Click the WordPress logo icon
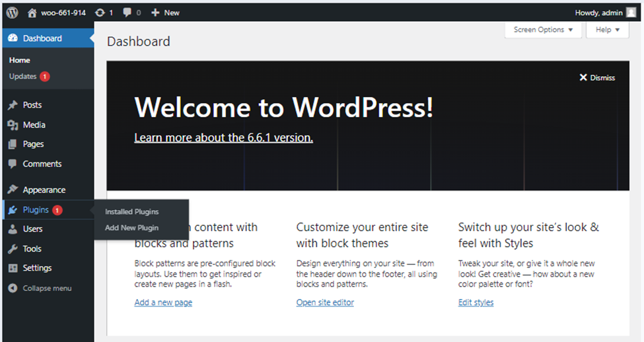This screenshot has height=342, width=644. point(12,12)
